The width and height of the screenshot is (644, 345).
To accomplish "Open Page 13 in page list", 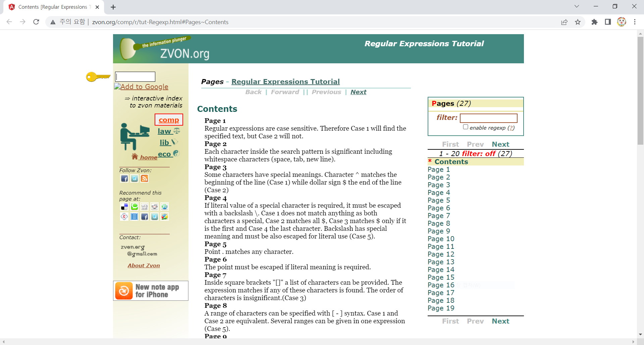I will [441, 262].
